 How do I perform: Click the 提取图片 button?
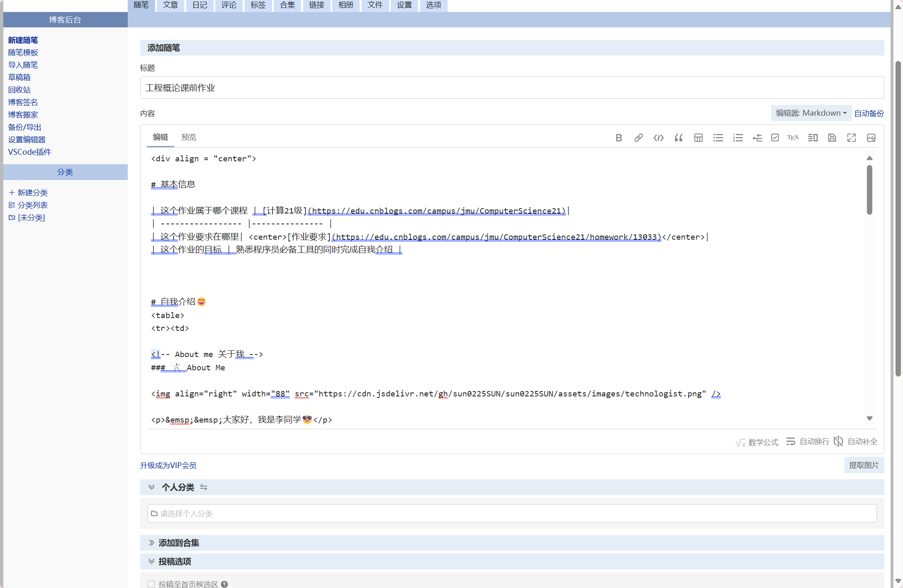(864, 465)
